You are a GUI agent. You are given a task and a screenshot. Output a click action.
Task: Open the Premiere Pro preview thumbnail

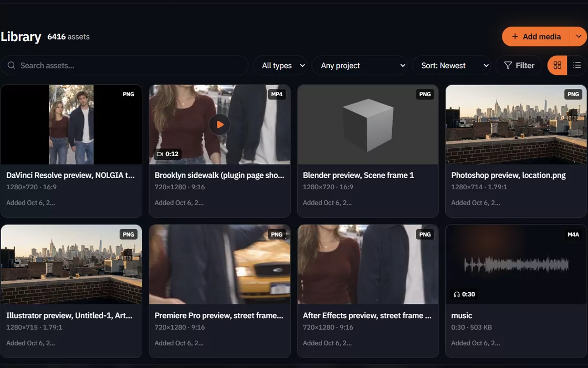point(220,264)
